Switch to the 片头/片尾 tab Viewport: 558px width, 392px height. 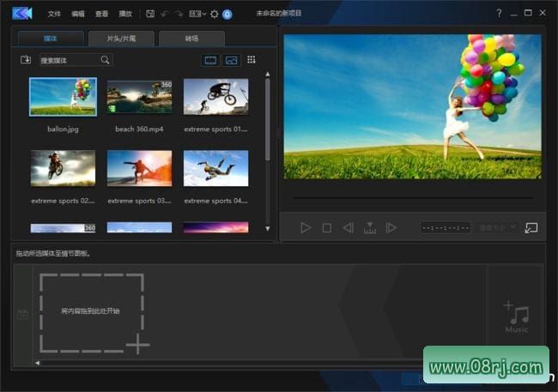(121, 39)
